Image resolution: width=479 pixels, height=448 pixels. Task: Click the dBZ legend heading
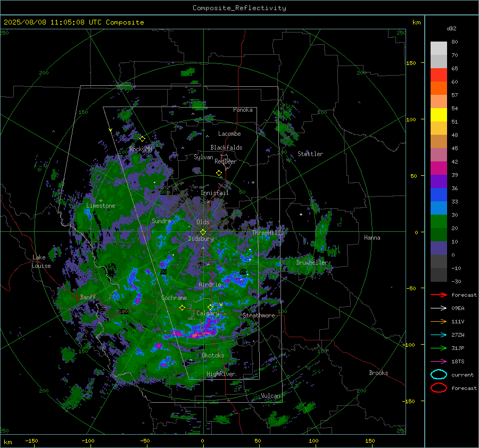coord(451,28)
